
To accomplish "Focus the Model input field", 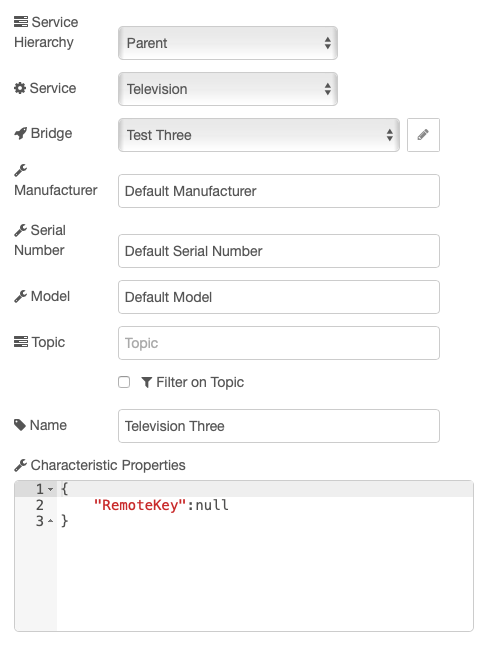I will (279, 297).
